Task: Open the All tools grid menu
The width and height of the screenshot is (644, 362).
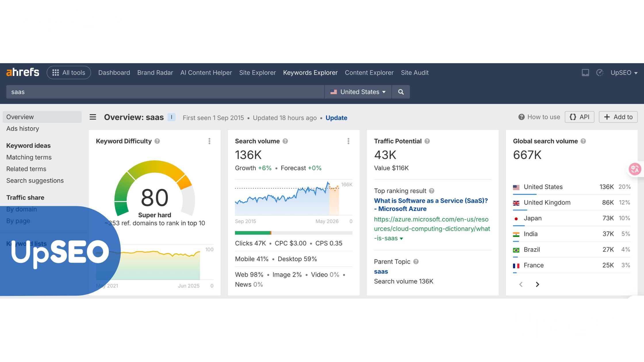Action: (x=69, y=72)
